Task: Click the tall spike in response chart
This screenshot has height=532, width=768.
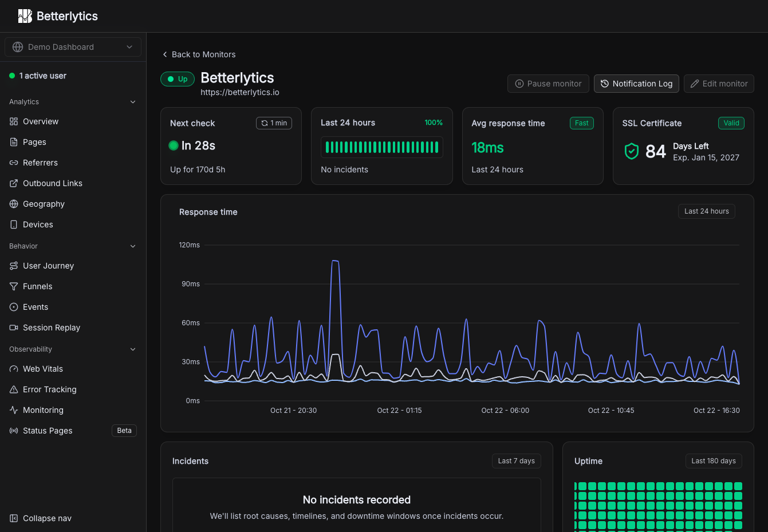Action: (336, 261)
